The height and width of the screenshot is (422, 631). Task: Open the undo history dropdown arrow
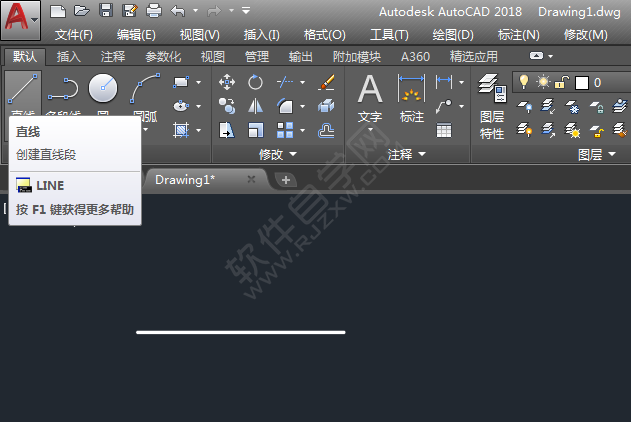196,11
